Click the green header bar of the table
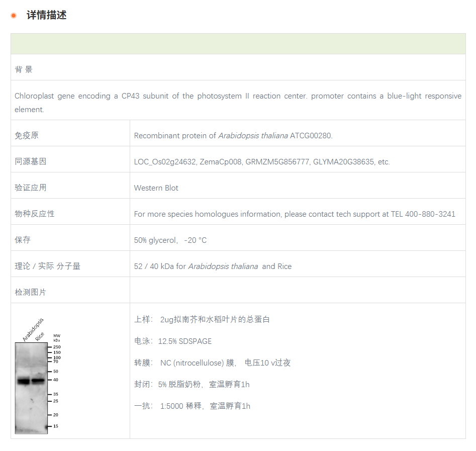This screenshot has height=451, width=476. 238,44
